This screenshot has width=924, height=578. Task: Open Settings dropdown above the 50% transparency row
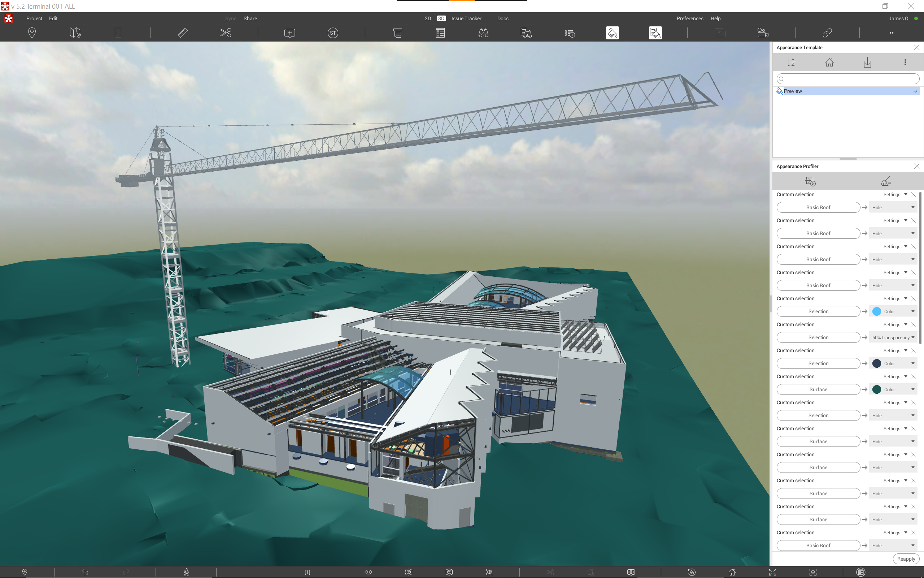tap(895, 324)
